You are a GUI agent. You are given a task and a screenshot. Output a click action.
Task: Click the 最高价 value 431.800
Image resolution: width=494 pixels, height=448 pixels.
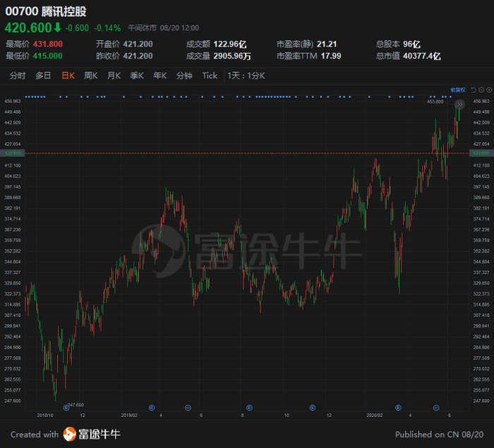pyautogui.click(x=48, y=44)
